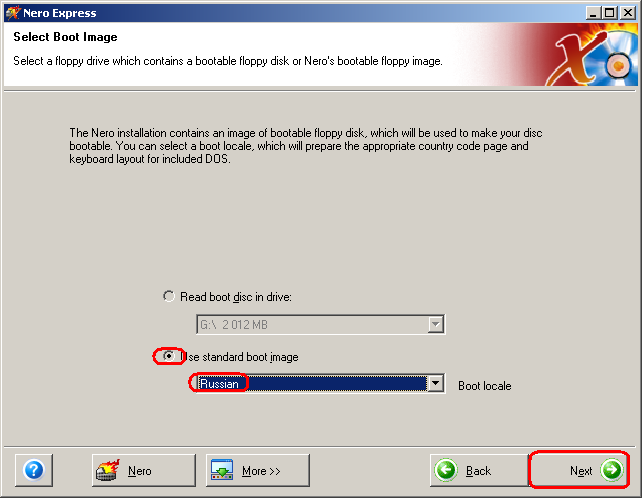Viewport: 642px width, 498px height.
Task: Click the Use standard boot image label
Action: pyautogui.click(x=240, y=357)
